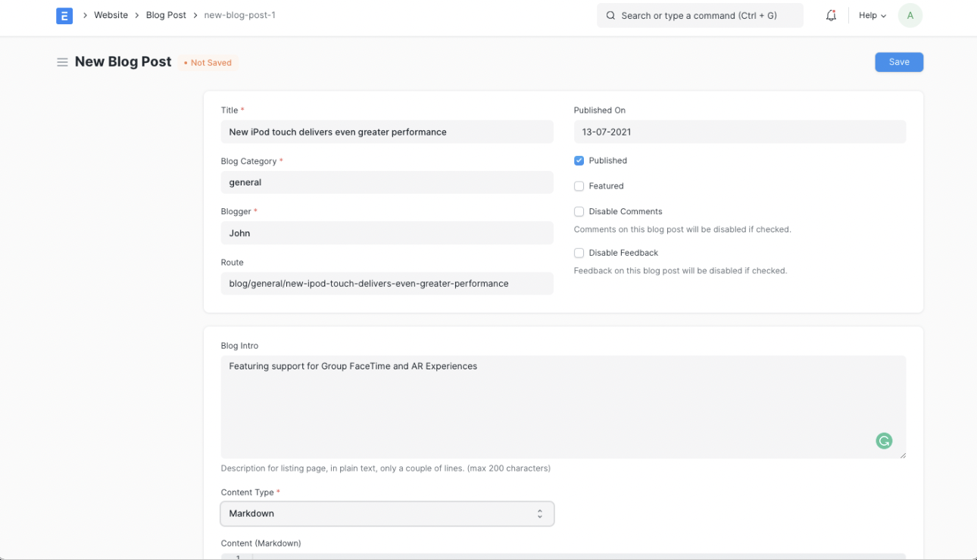Click the Save button
Image resolution: width=977 pixels, height=560 pixels.
tap(898, 62)
